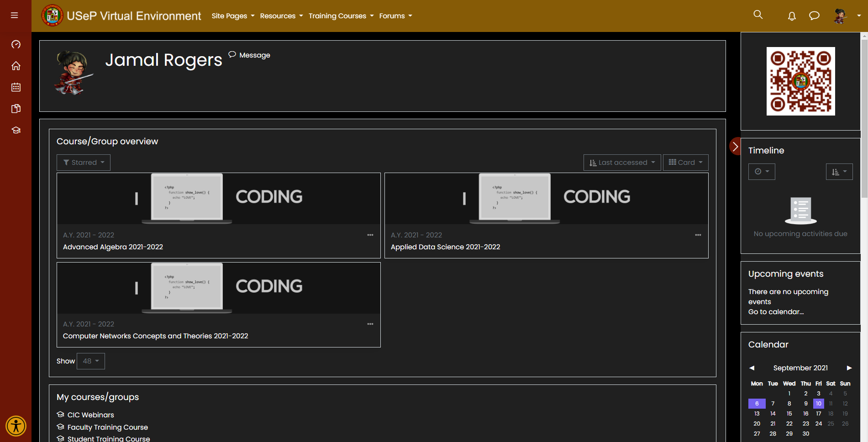Open the three-dot menu on Advanced Algebra card

pyautogui.click(x=370, y=235)
